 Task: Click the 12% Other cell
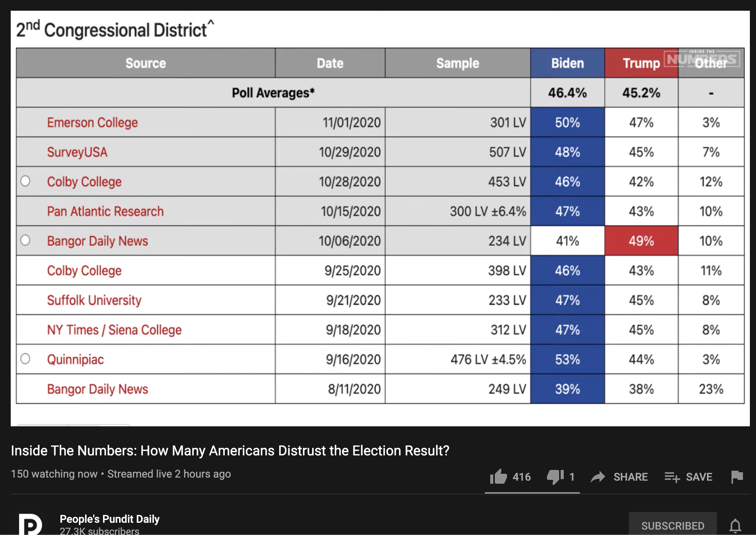(711, 182)
